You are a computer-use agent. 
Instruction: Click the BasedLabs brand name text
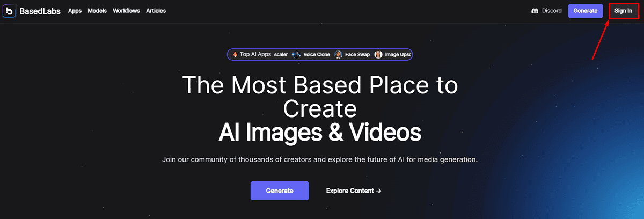[x=40, y=11]
